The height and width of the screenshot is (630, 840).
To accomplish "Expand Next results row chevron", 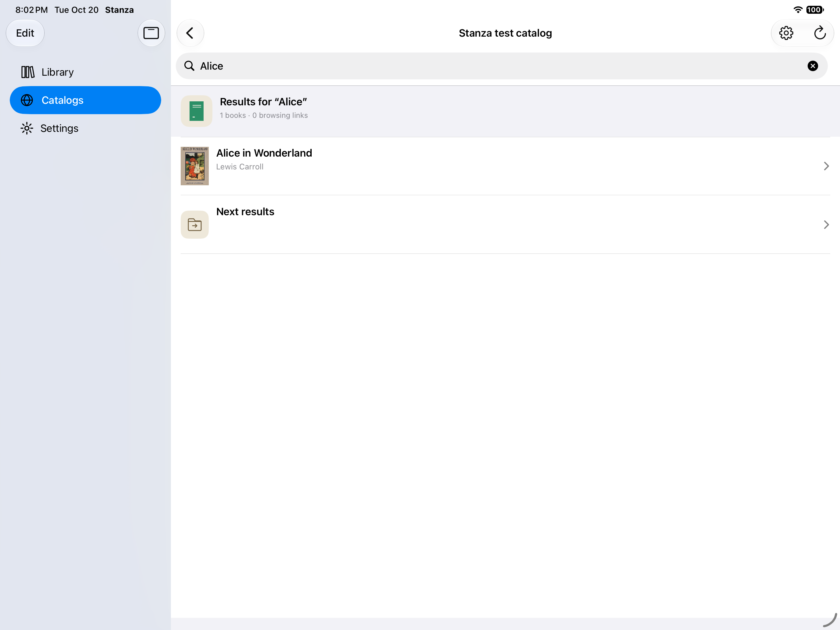I will point(826,224).
